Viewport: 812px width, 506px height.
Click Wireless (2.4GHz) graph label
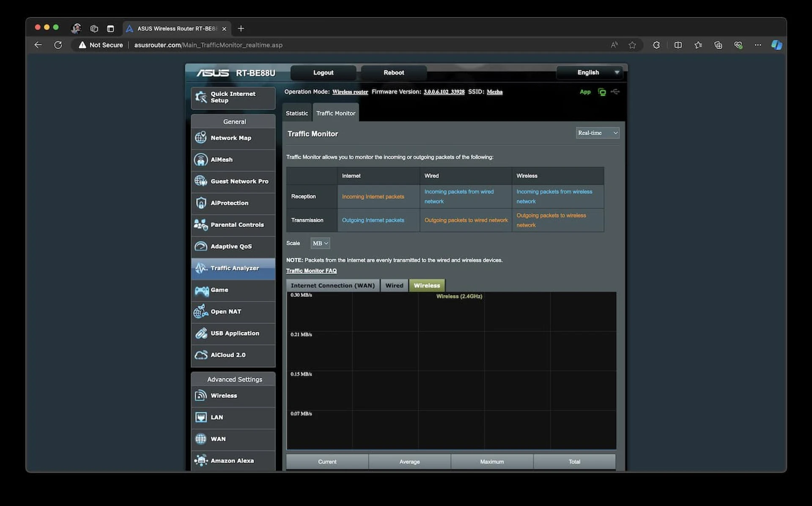pyautogui.click(x=459, y=296)
